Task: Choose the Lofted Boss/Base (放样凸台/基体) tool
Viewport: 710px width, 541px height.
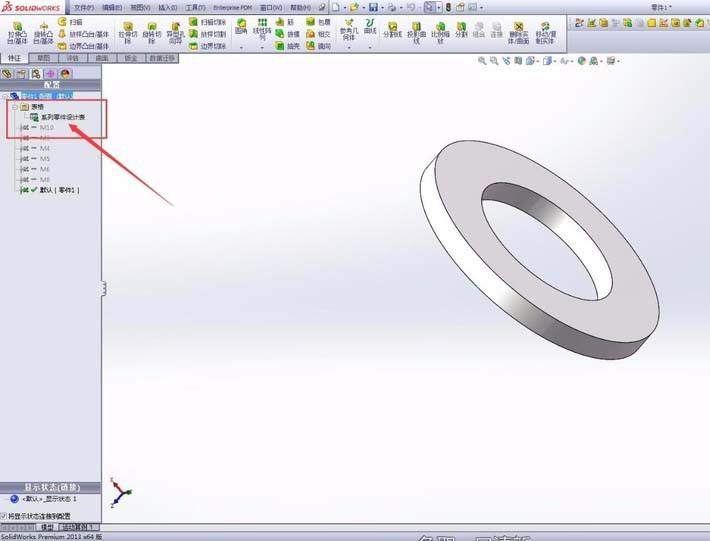Action: pyautogui.click(x=83, y=34)
